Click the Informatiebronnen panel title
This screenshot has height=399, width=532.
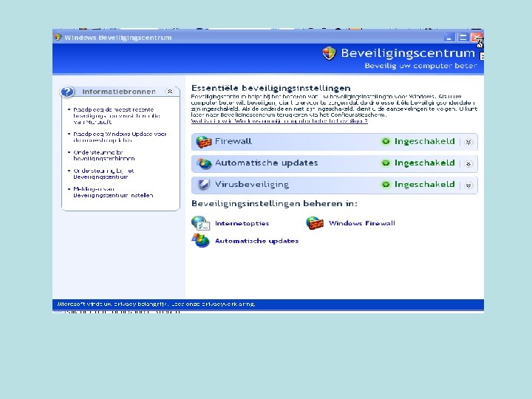click(119, 92)
